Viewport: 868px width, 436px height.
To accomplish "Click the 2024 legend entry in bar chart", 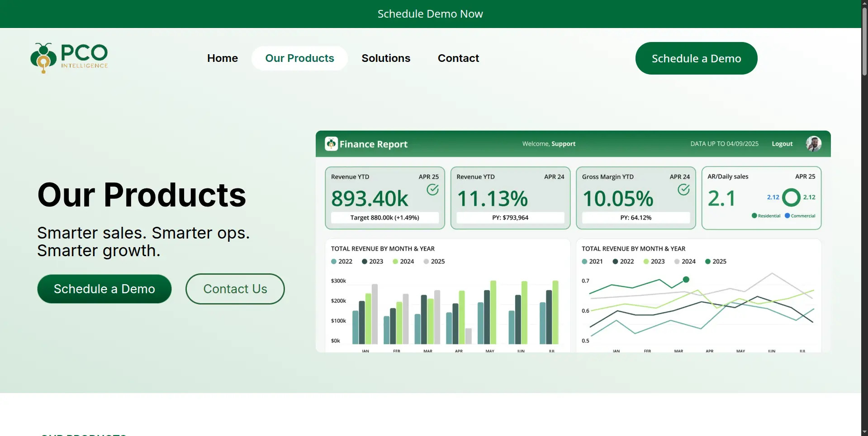I will (x=403, y=262).
